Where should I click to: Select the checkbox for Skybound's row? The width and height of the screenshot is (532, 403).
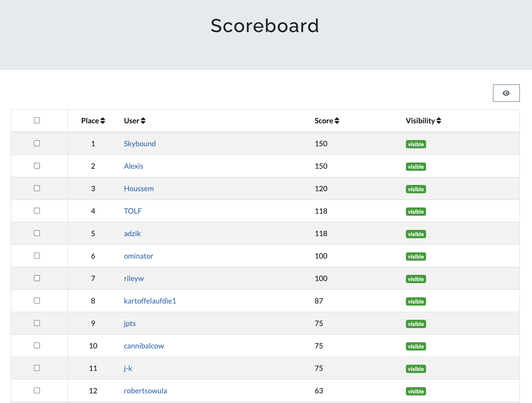click(x=37, y=144)
